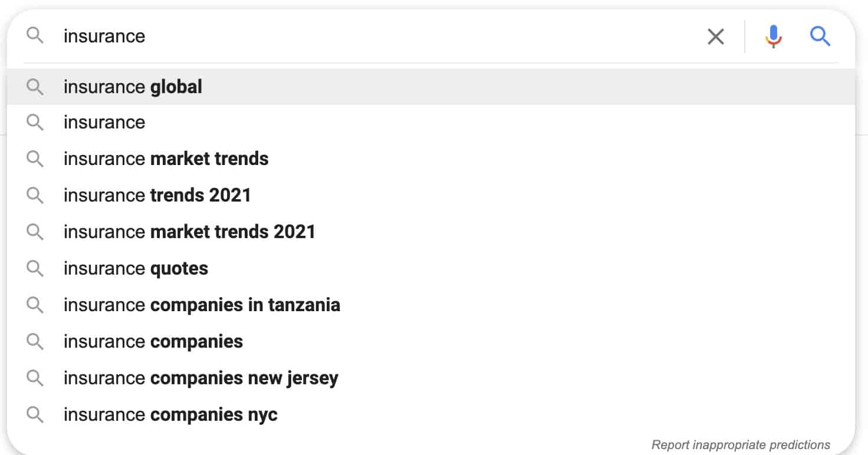Screen dimensions: 868x455
Task: Open the 'Report inappropriate predictions' link
Action: (x=741, y=445)
